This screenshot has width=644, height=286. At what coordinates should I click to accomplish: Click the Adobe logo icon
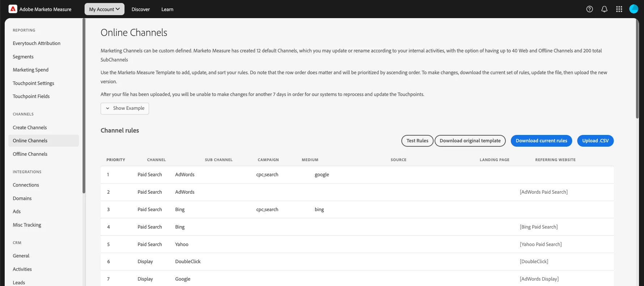13,9
